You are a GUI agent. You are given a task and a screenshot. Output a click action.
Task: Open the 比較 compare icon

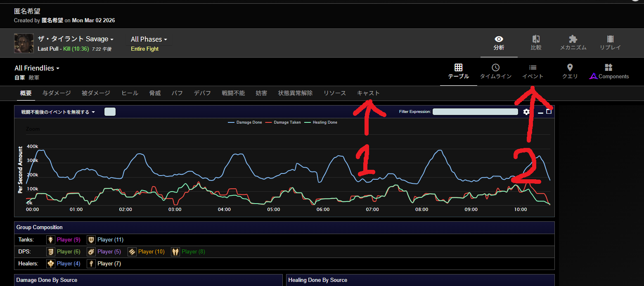536,43
